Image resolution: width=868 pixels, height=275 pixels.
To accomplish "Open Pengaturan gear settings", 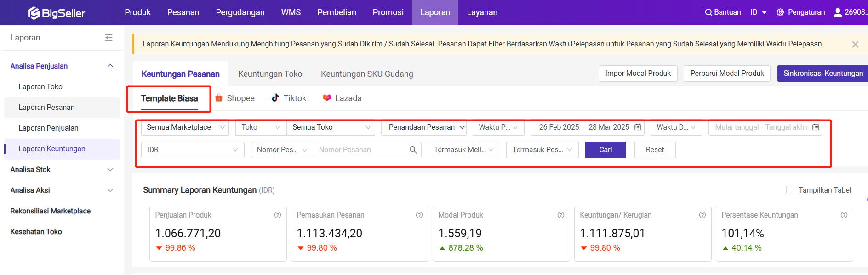I will click(781, 12).
